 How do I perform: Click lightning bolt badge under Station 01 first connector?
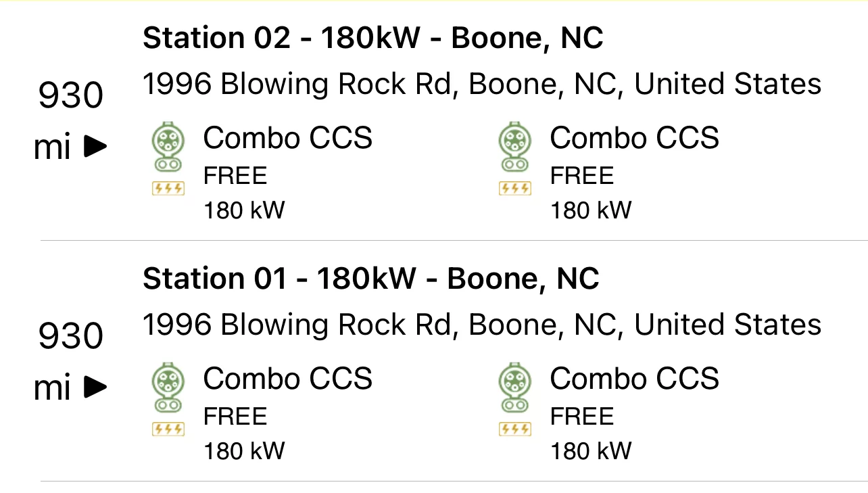(x=168, y=429)
